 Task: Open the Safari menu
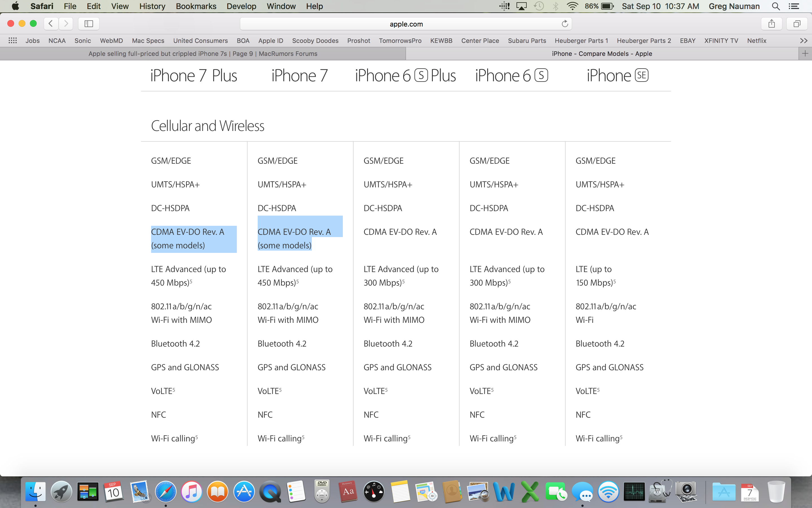[x=42, y=6]
